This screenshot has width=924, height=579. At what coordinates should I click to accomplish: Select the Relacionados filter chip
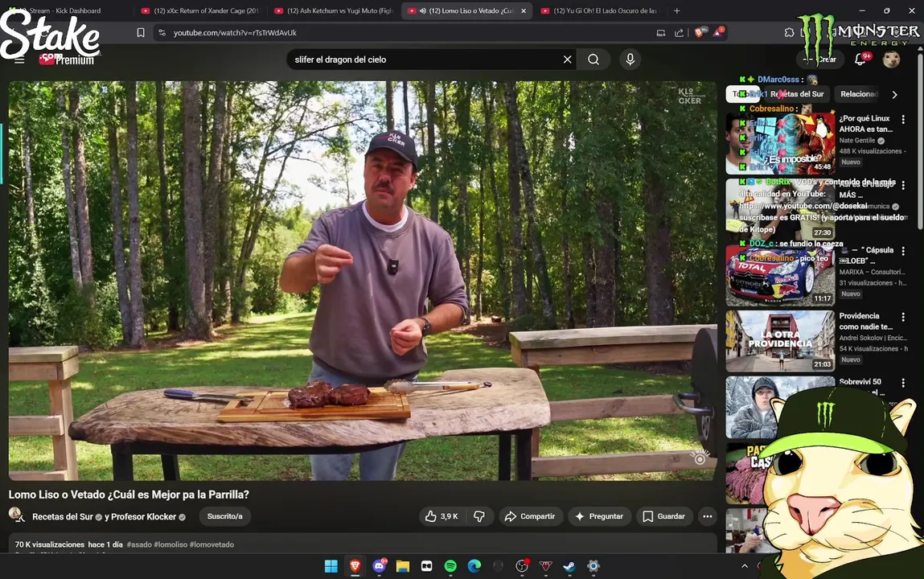pos(859,94)
